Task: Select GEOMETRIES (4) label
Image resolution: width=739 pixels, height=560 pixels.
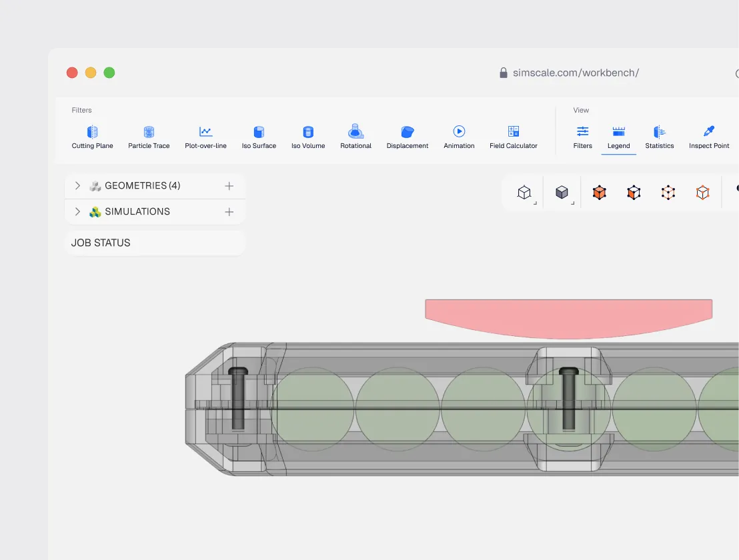Action: click(x=142, y=185)
